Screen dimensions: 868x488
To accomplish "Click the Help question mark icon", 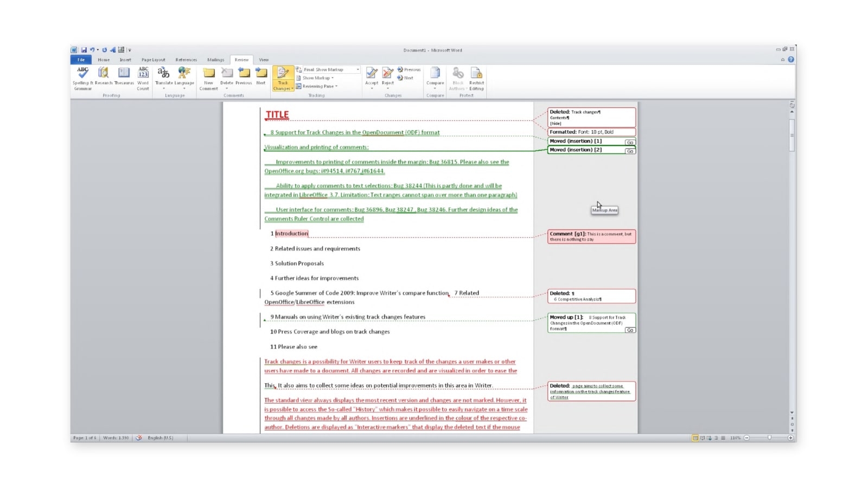I will tap(791, 60).
